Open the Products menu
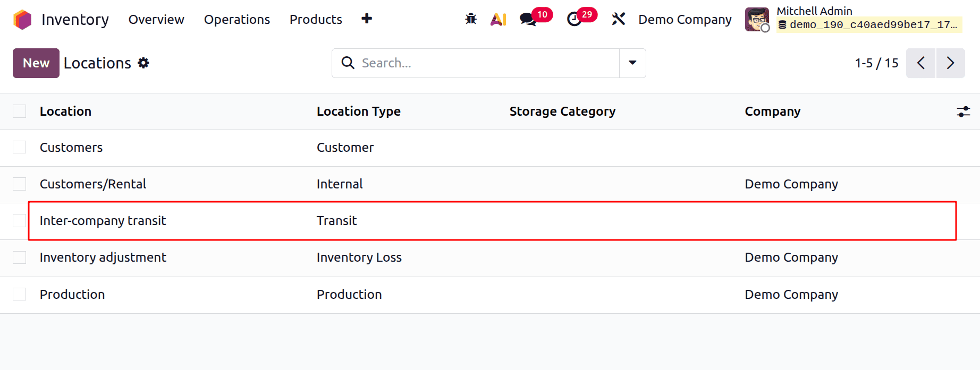The height and width of the screenshot is (370, 980). coord(316,20)
